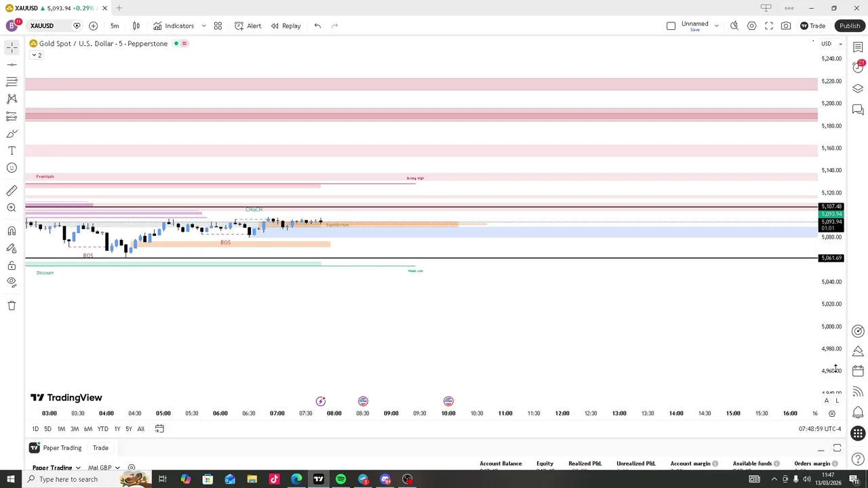Viewport: 868px width, 488px height.
Task: Select the 5D date range
Action: point(47,429)
